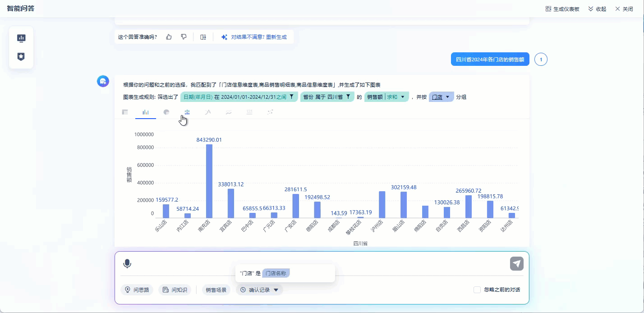Screen dimensions: 644x313
Task: Switch to 123 indicator card tab
Action: (x=249, y=112)
